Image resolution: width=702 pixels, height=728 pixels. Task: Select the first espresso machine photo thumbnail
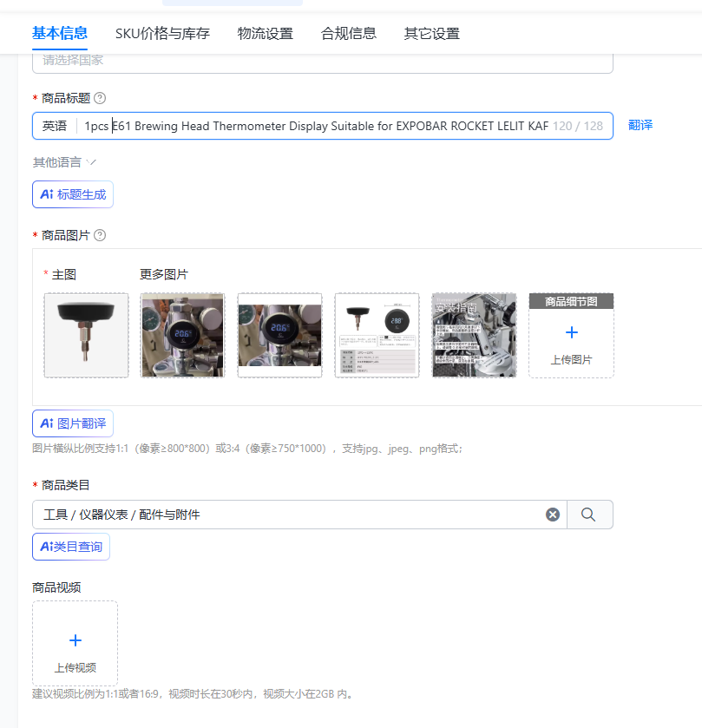[x=183, y=335]
